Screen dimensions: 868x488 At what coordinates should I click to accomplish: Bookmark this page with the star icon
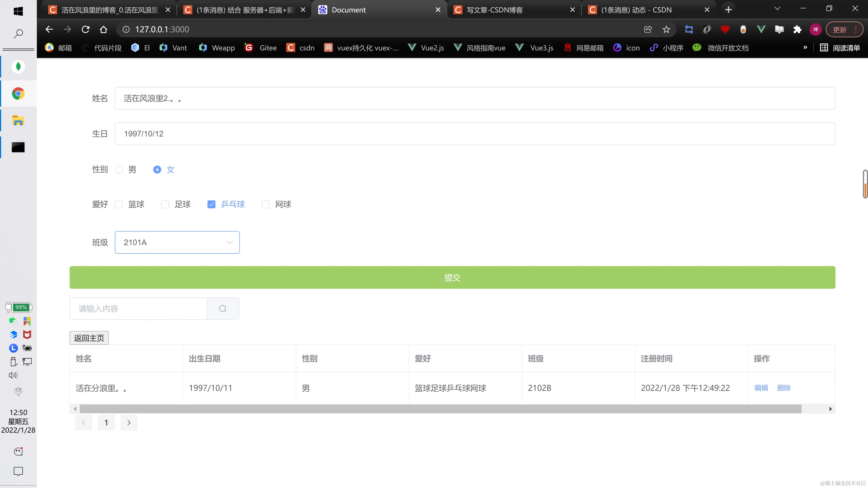[666, 30]
